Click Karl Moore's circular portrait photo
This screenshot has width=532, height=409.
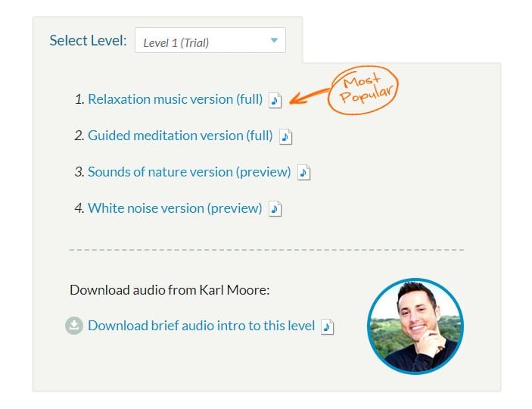[x=415, y=326]
